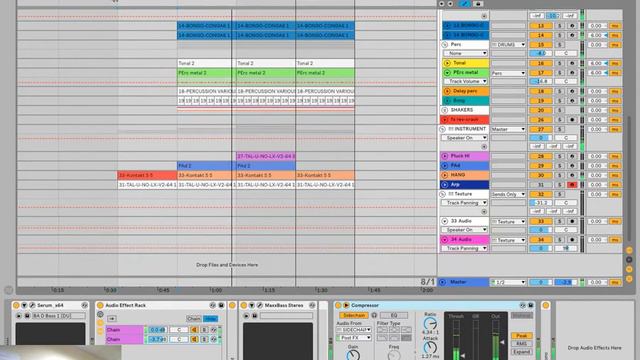
Task: Save the Audio Effect Rack preset
Action: click(221, 305)
